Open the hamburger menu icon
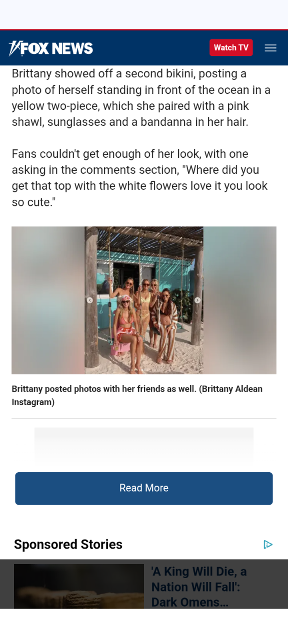The image size is (288, 644). click(x=270, y=48)
